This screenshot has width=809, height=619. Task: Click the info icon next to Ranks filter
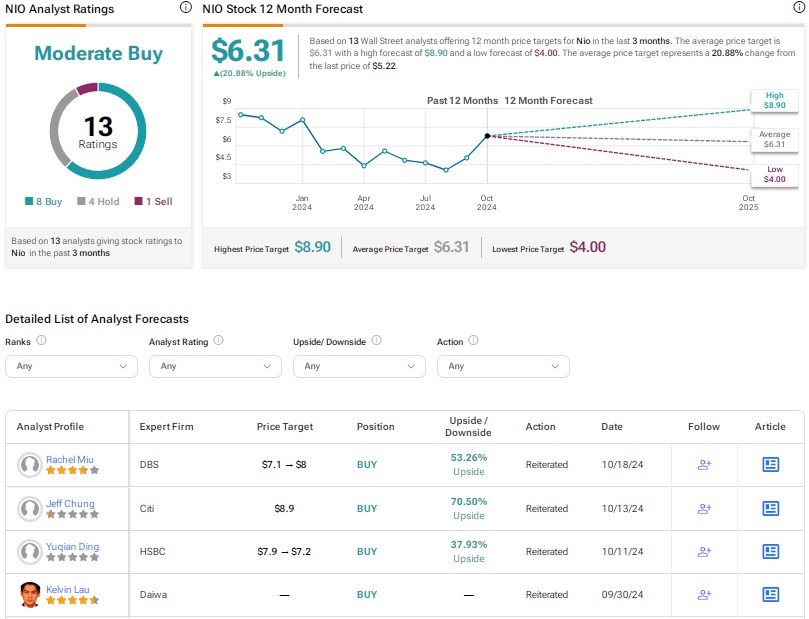tap(41, 341)
